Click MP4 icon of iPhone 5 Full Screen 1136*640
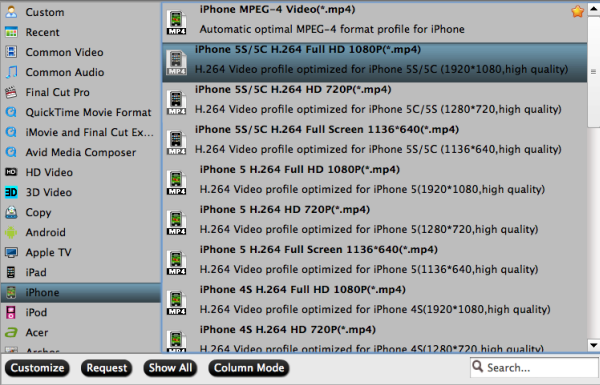Screen dimensions: 600x385 coord(176,263)
